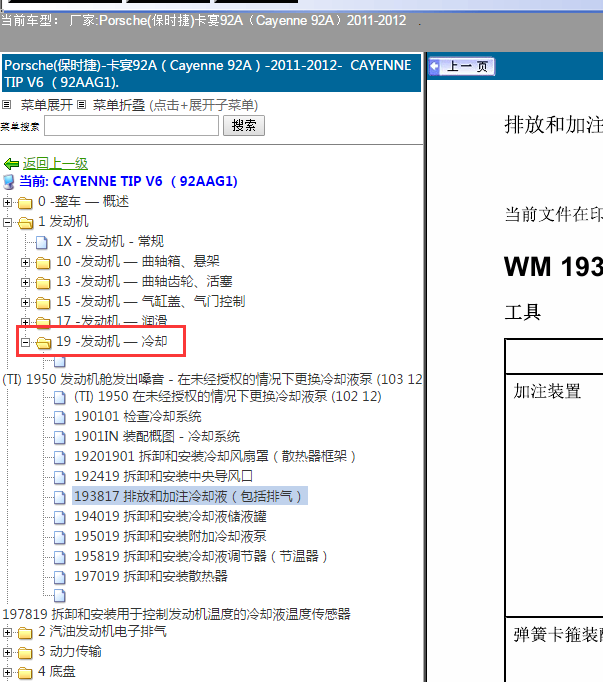This screenshot has width=603, height=682.
Task: Open 197819 冷却液温度传感器 entry
Action: (x=177, y=614)
